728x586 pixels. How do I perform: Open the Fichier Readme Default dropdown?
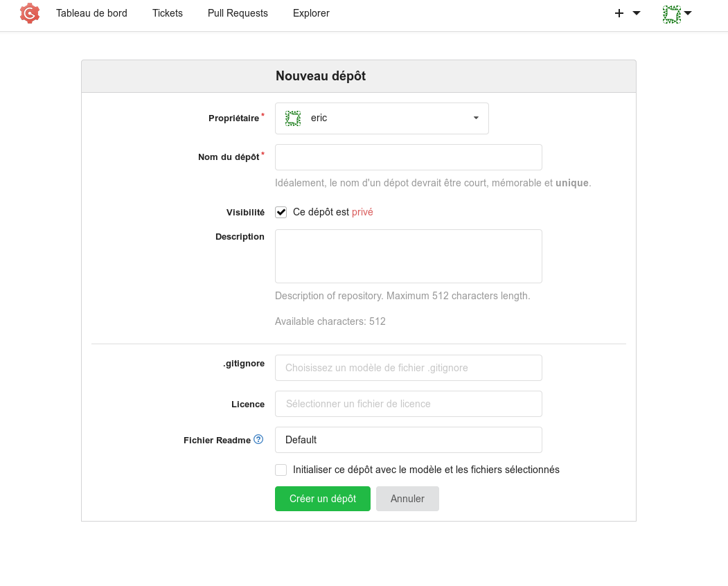coord(408,440)
